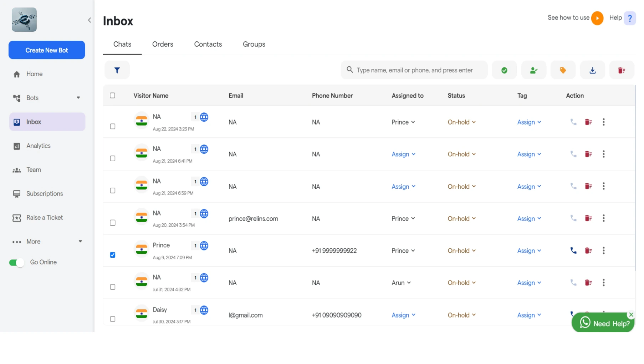
Task: Open more options for Aug 22 3:23 PM chat
Action: point(604,122)
